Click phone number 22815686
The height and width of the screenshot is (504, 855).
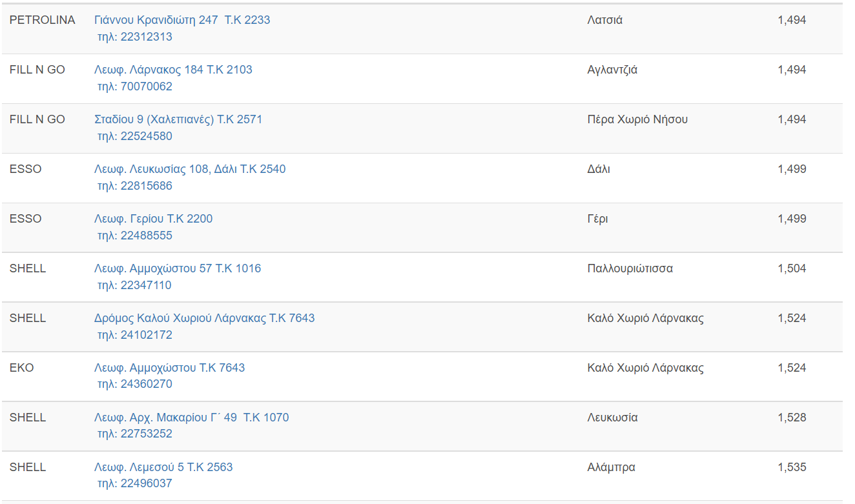[x=147, y=186]
